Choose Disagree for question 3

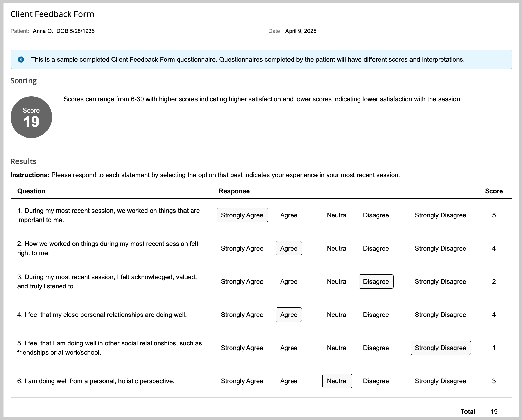[376, 281]
